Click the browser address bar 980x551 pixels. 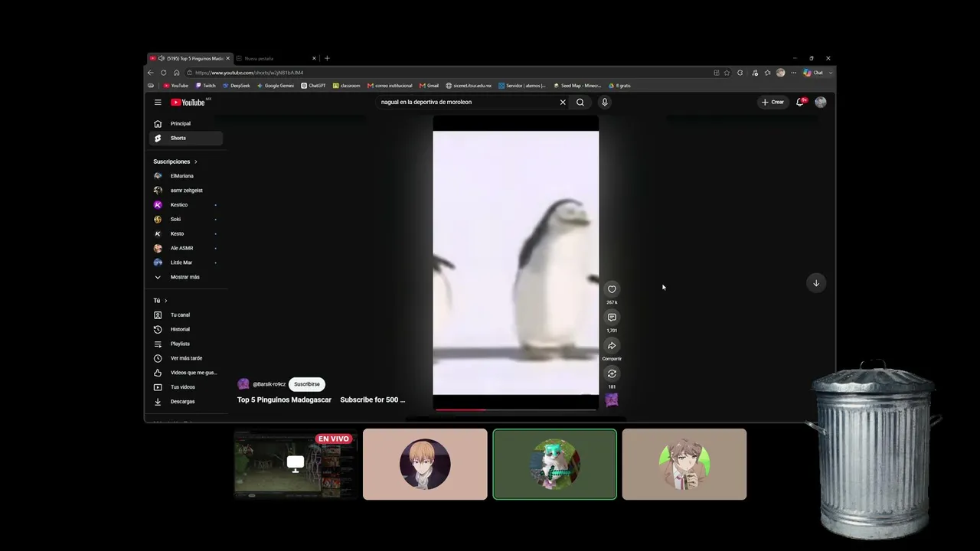(448, 73)
